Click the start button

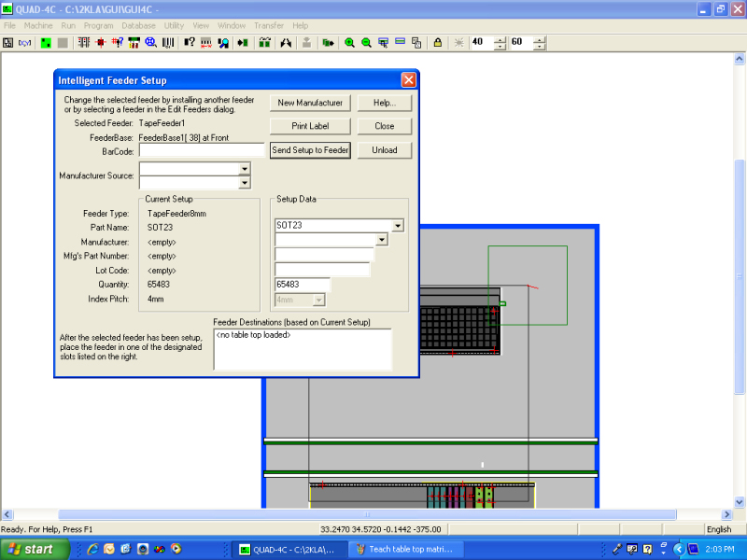coord(35,549)
